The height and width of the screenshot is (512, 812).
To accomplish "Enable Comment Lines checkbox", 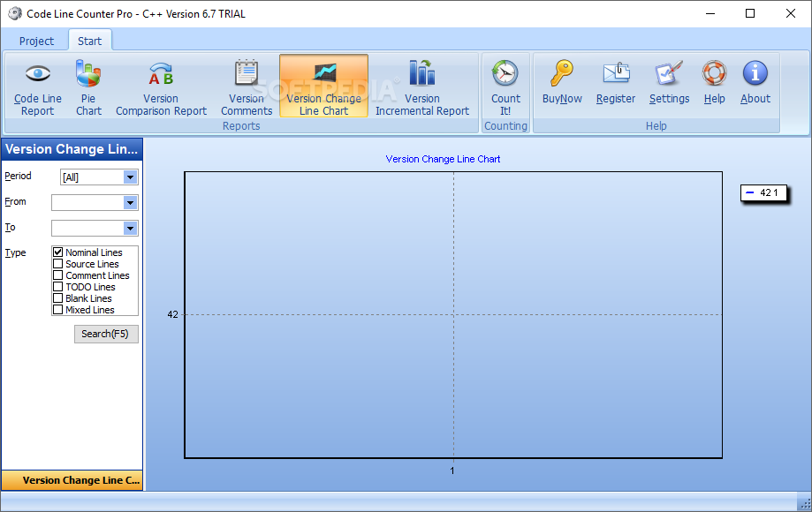I will click(x=58, y=275).
